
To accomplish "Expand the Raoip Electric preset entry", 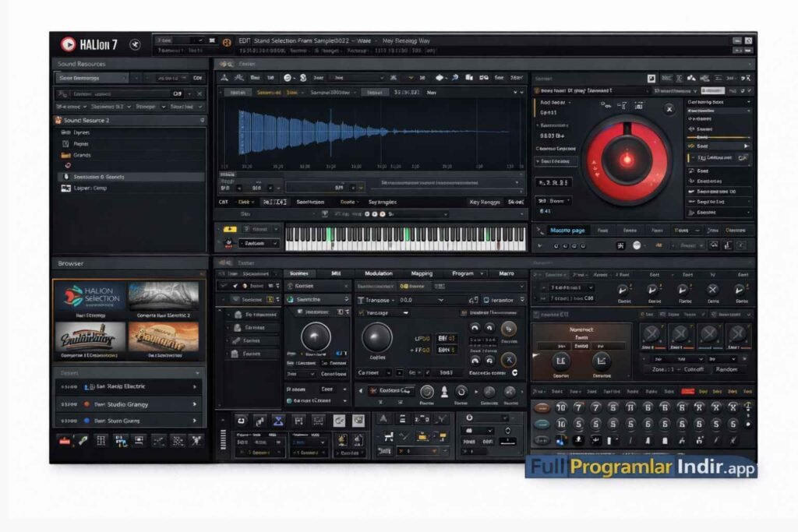I will (x=194, y=386).
